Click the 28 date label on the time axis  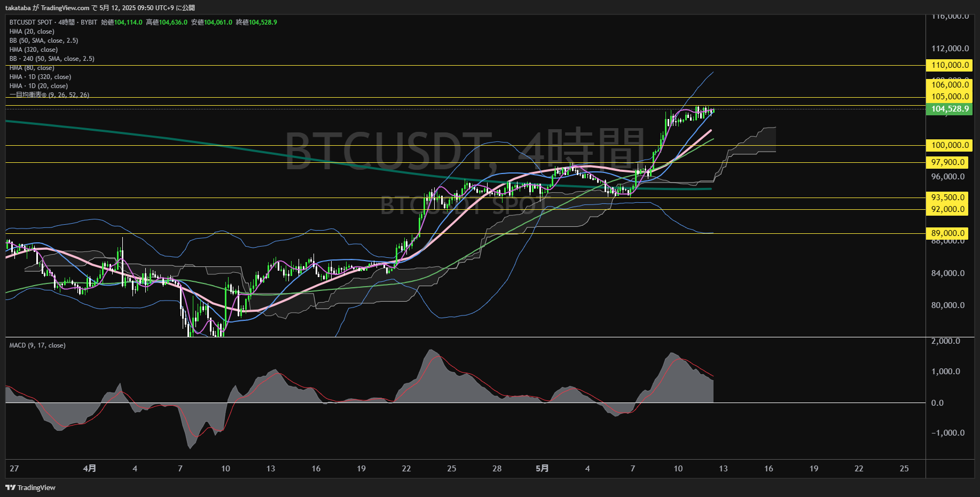point(497,469)
